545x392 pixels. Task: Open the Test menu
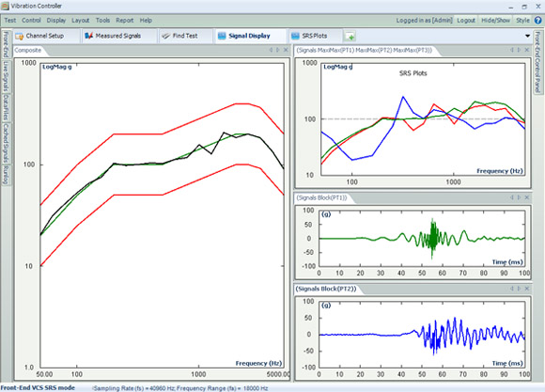click(x=10, y=21)
